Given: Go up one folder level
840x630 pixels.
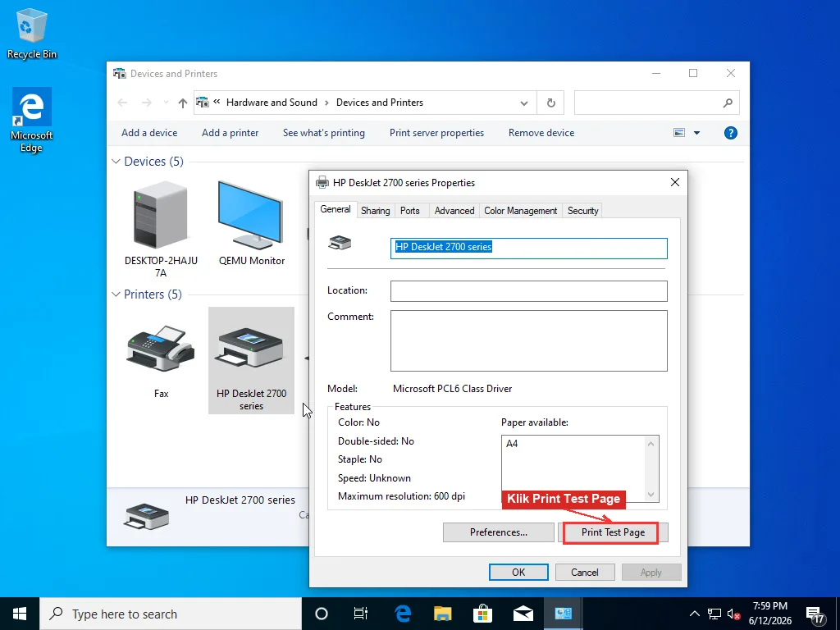Looking at the screenshot, I should tap(183, 103).
